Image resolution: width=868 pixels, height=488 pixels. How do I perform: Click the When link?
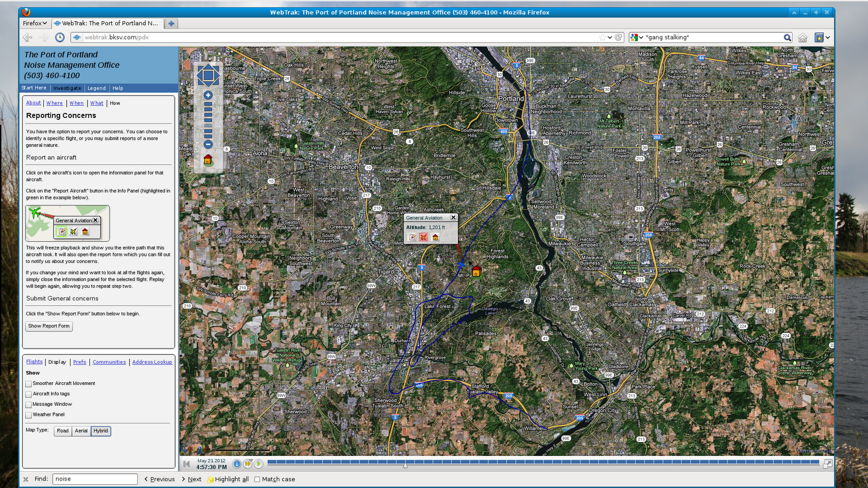point(76,103)
